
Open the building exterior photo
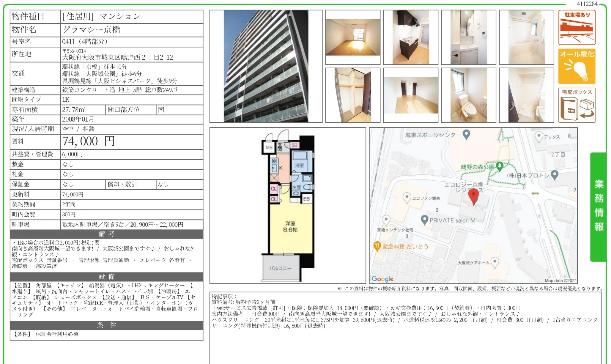point(266,66)
